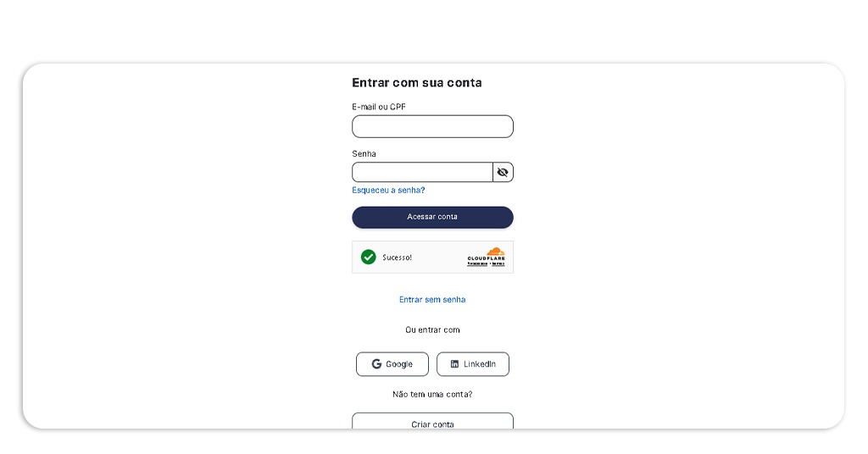Click the "Entrar com sua conta" heading
Viewport: 868px width, 454px height.
click(x=417, y=83)
